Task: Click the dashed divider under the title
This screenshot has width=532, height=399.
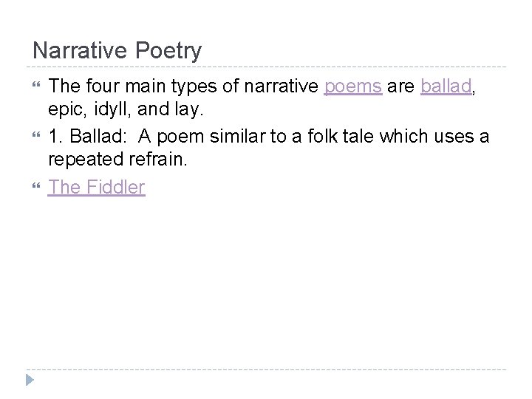Action: coord(266,67)
